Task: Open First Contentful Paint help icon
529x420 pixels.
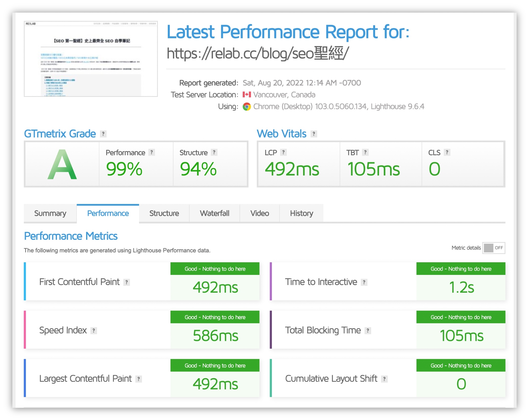Action: point(127,282)
